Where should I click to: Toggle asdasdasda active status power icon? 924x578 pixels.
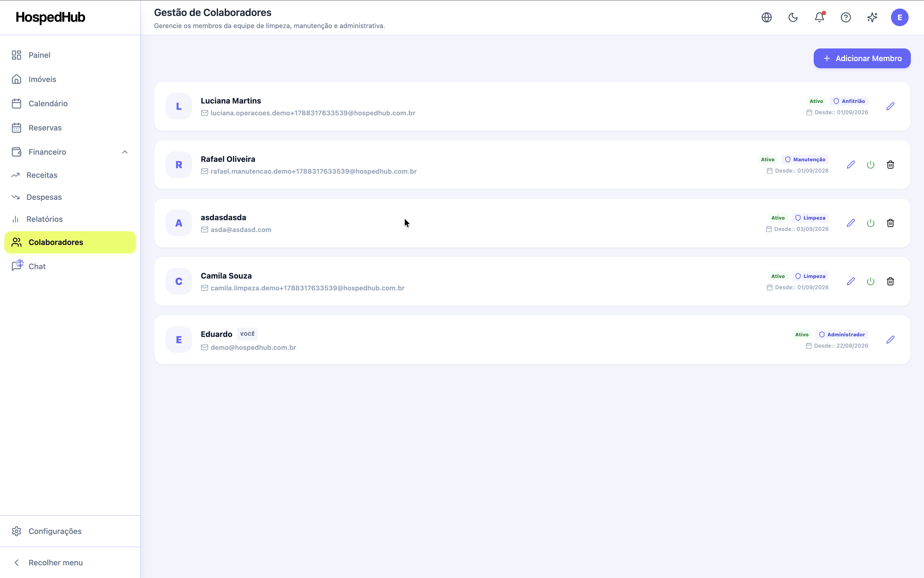point(871,223)
